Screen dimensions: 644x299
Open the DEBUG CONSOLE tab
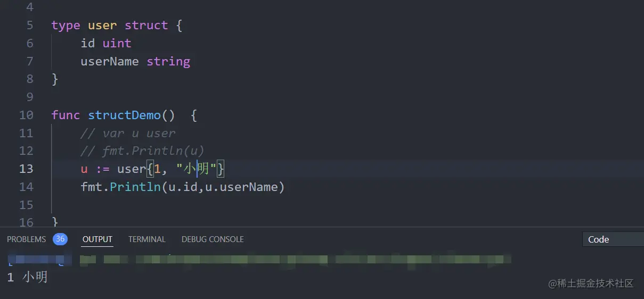[x=213, y=239]
